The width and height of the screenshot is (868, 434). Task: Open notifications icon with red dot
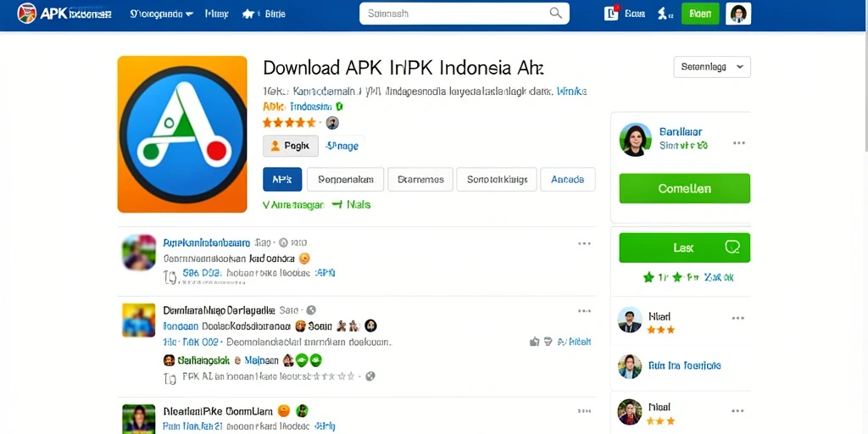click(x=611, y=14)
